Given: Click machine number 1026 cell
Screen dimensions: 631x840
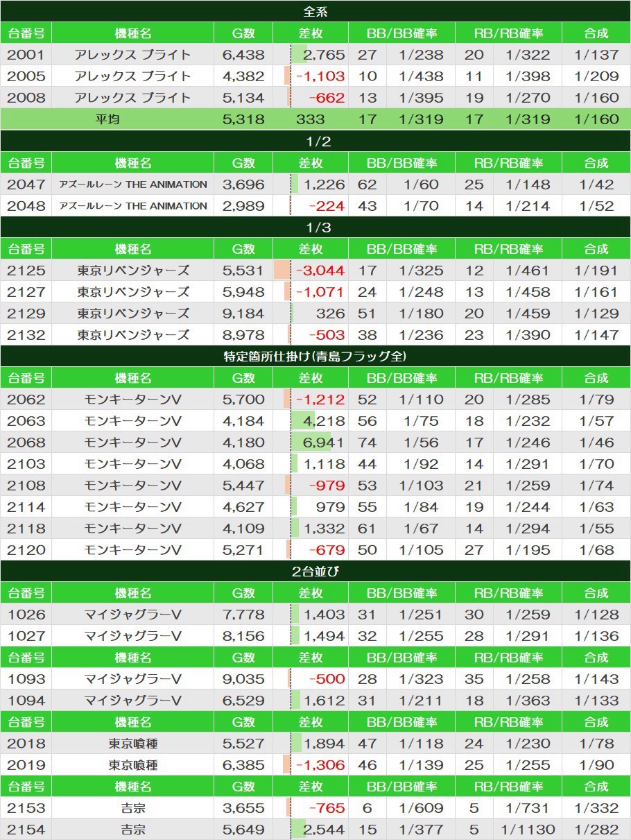Looking at the screenshot, I should pos(26,614).
